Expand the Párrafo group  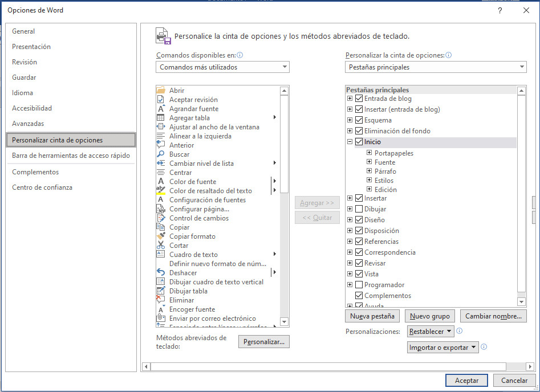(369, 171)
